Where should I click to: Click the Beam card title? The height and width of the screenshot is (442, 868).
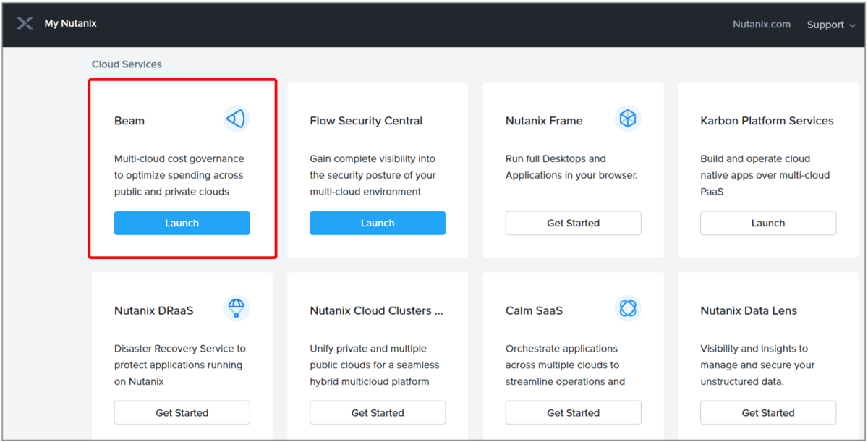click(129, 121)
